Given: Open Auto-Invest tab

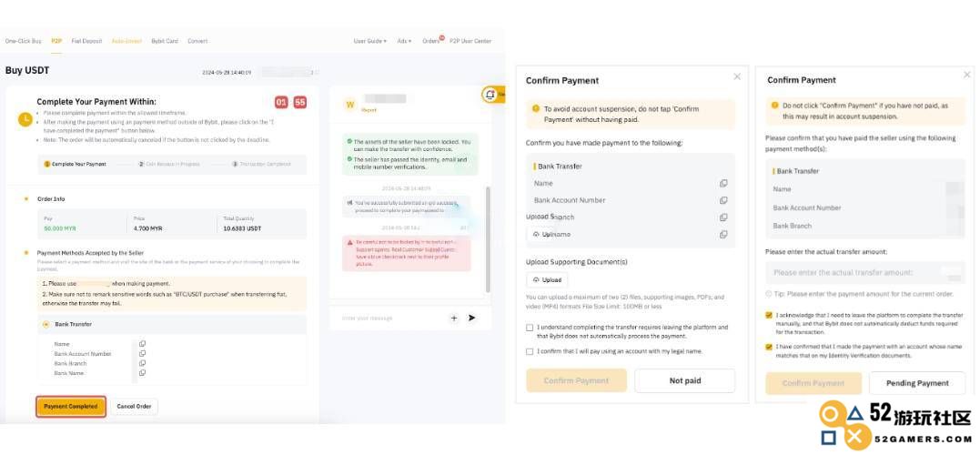Looking at the screenshot, I should point(126,41).
